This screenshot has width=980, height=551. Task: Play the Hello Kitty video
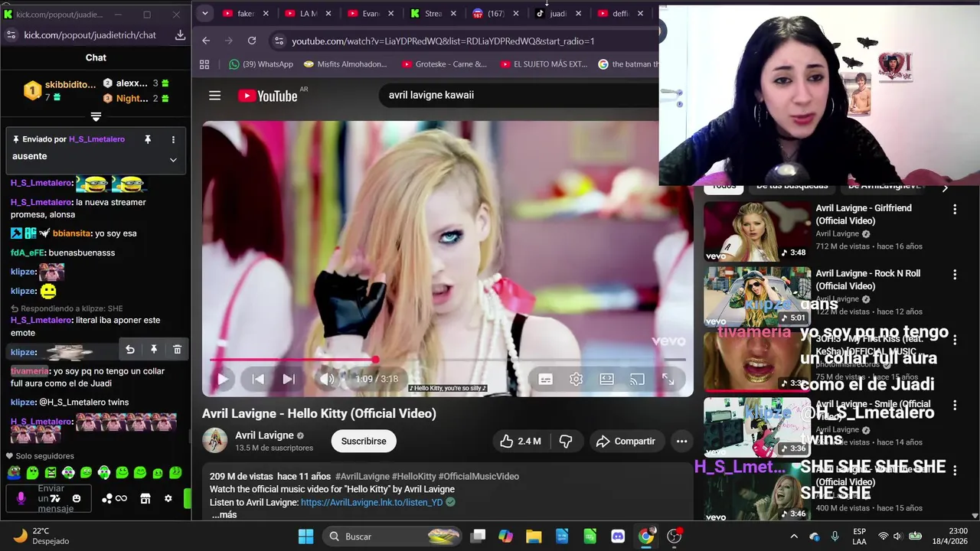222,379
